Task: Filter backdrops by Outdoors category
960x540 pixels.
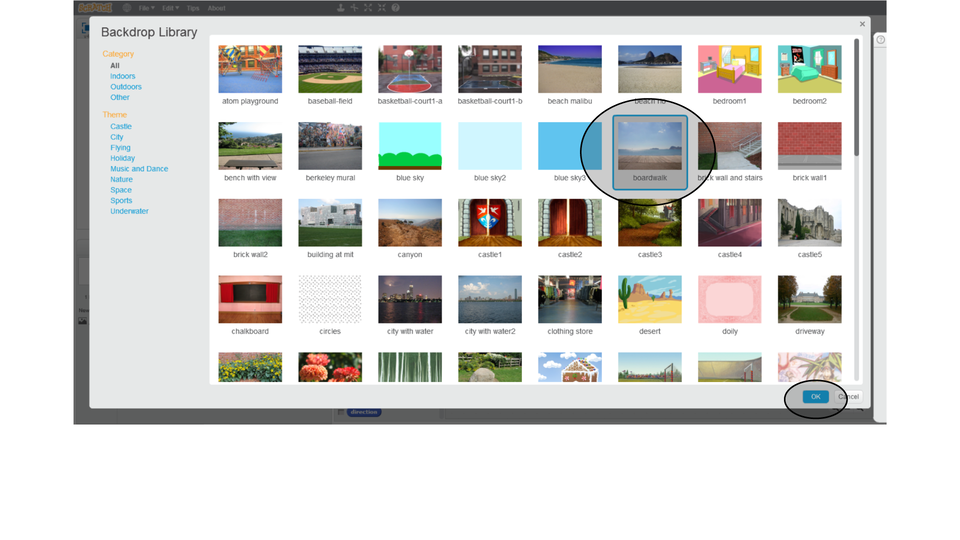Action: [126, 87]
